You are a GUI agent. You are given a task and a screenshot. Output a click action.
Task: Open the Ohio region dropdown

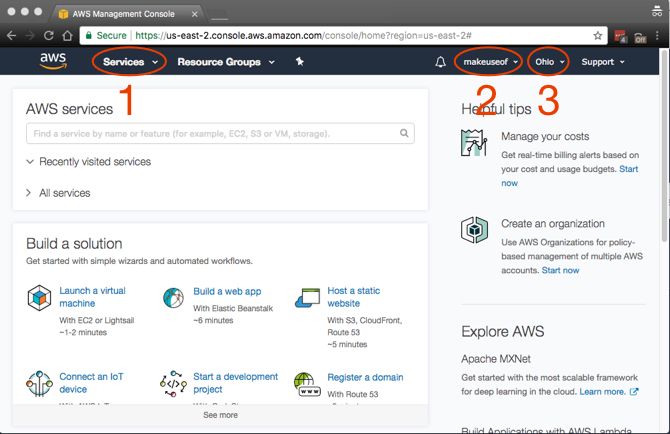[550, 62]
